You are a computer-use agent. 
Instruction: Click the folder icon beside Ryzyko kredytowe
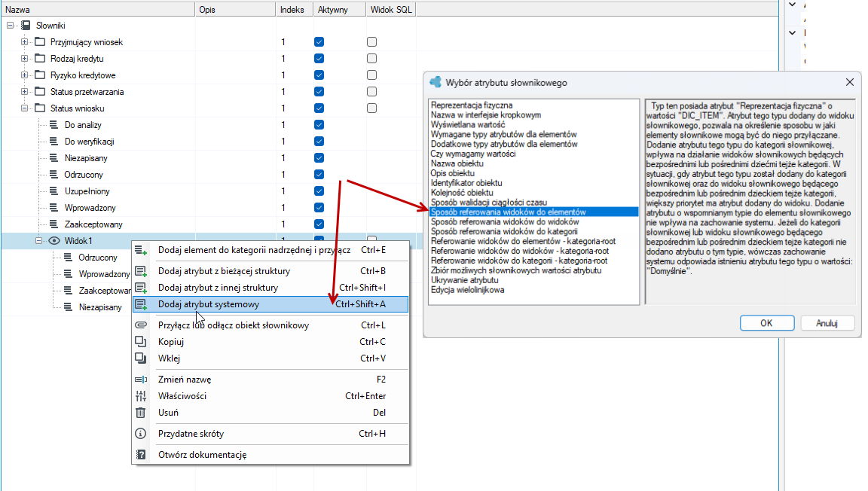pyautogui.click(x=40, y=75)
